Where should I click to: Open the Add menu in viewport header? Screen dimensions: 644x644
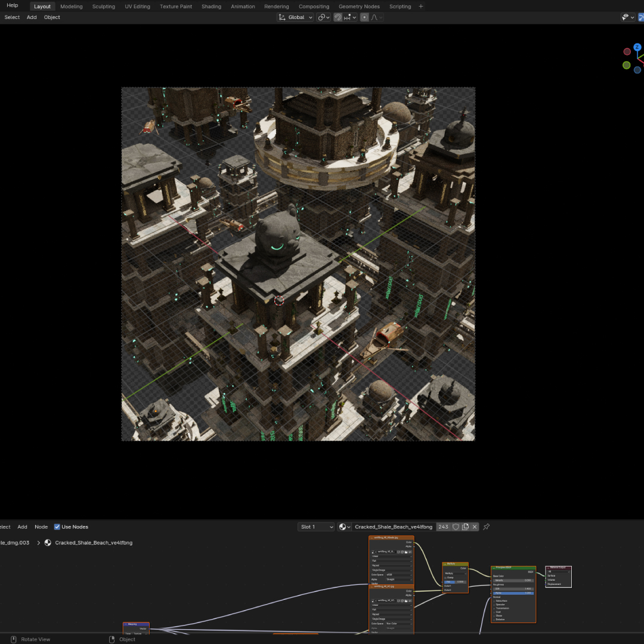[x=32, y=17]
